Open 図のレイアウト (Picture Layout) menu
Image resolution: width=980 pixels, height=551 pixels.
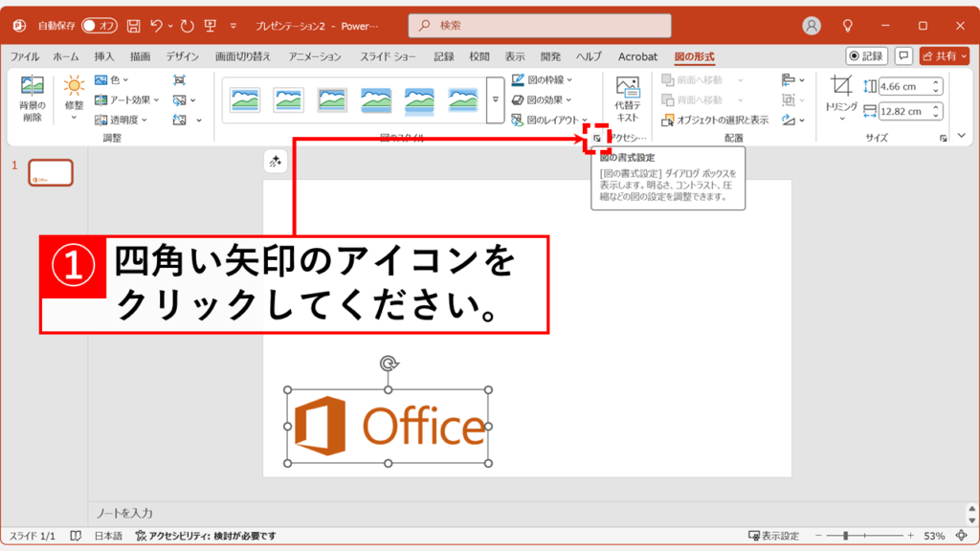(549, 120)
